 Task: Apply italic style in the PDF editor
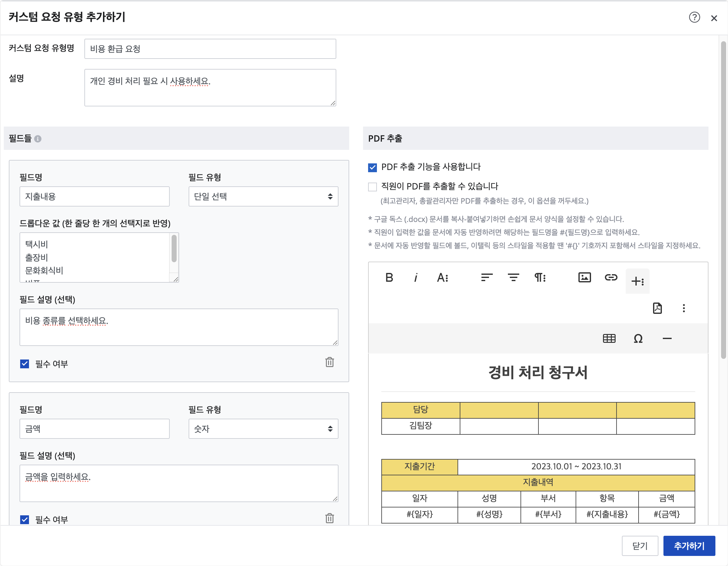[x=416, y=278]
